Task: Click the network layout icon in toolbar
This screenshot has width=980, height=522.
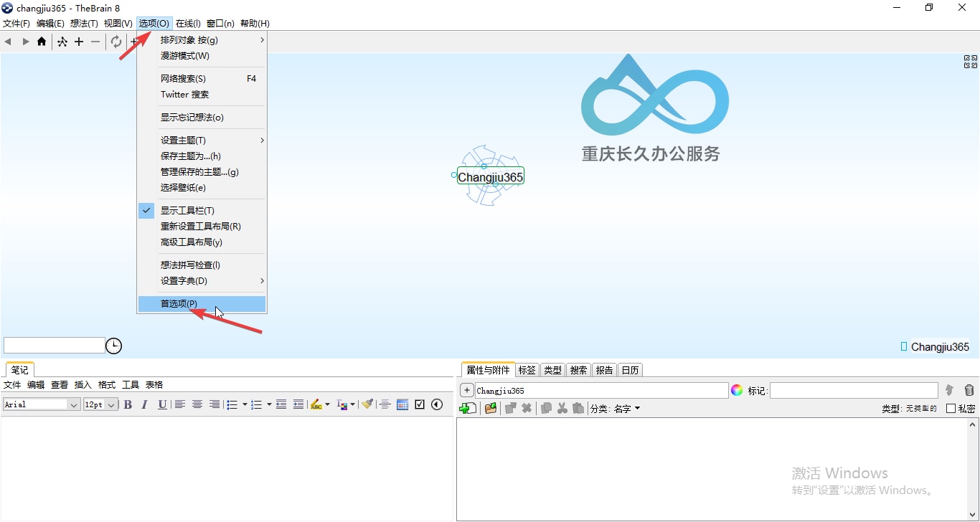Action: click(62, 42)
